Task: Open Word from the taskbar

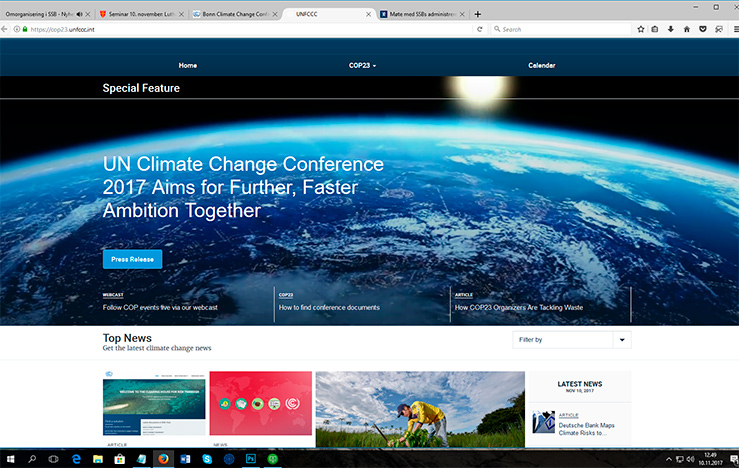Action: coord(185,459)
